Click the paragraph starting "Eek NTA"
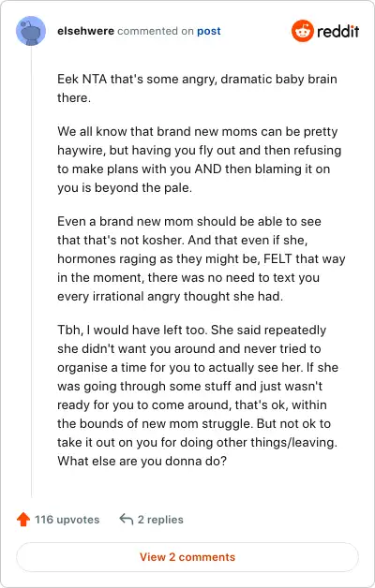The image size is (375, 588). click(197, 88)
